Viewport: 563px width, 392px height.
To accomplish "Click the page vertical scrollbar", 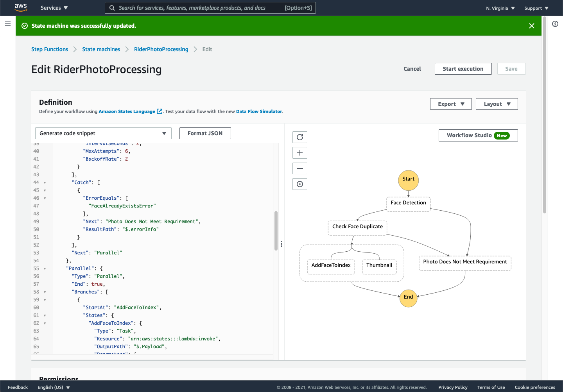I will [x=545, y=115].
